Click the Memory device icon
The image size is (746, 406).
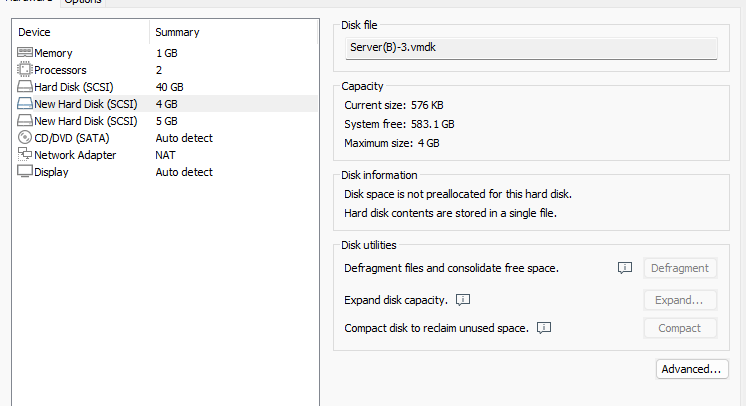point(25,52)
